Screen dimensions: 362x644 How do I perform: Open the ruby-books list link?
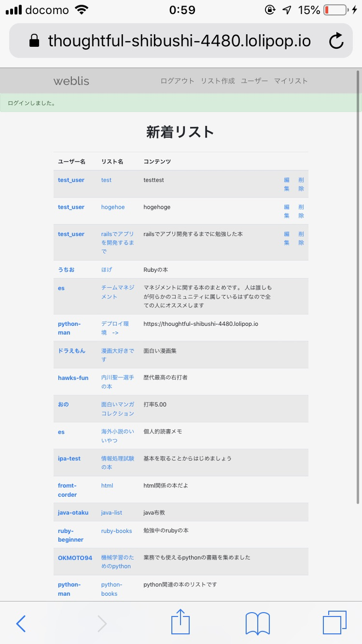click(117, 531)
